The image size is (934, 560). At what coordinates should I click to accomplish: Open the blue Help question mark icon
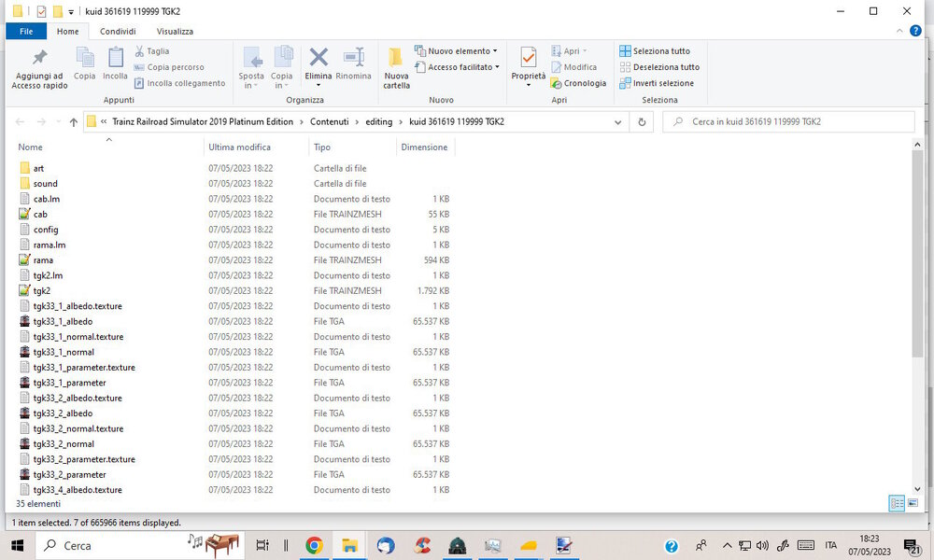click(915, 31)
